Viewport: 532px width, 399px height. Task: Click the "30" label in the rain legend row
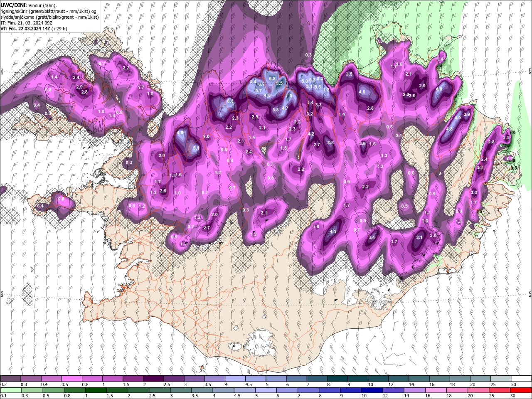tap(513, 396)
